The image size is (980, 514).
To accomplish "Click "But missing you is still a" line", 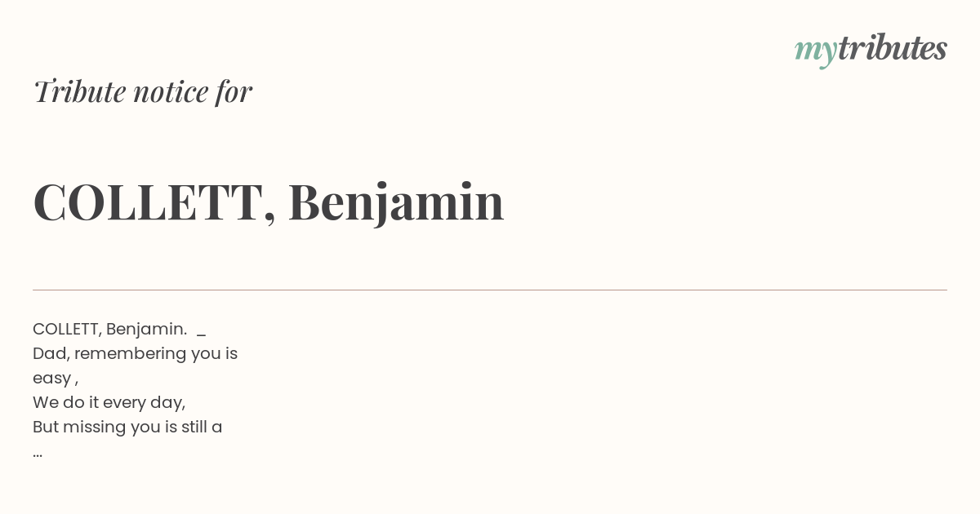I will point(127,428).
